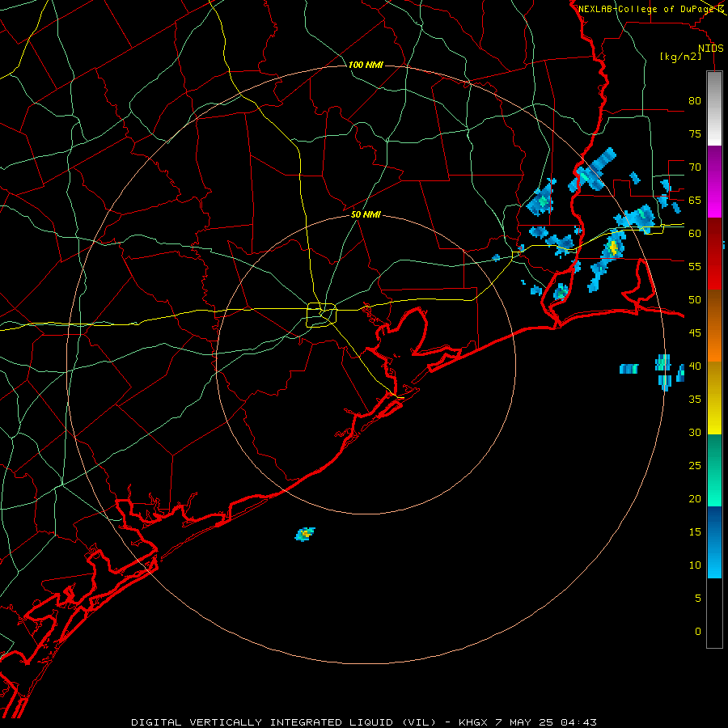The height and width of the screenshot is (728, 728).
Task: Select the dark red segment of the color scale
Action: (x=714, y=254)
